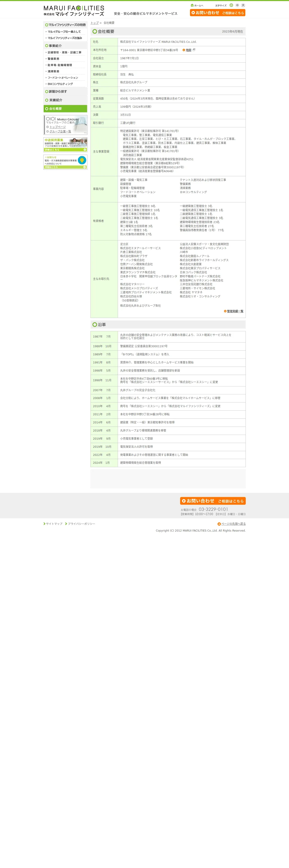
Task: Click footer お問い合わせ ご相談はこちら button
Action: (x=213, y=501)
